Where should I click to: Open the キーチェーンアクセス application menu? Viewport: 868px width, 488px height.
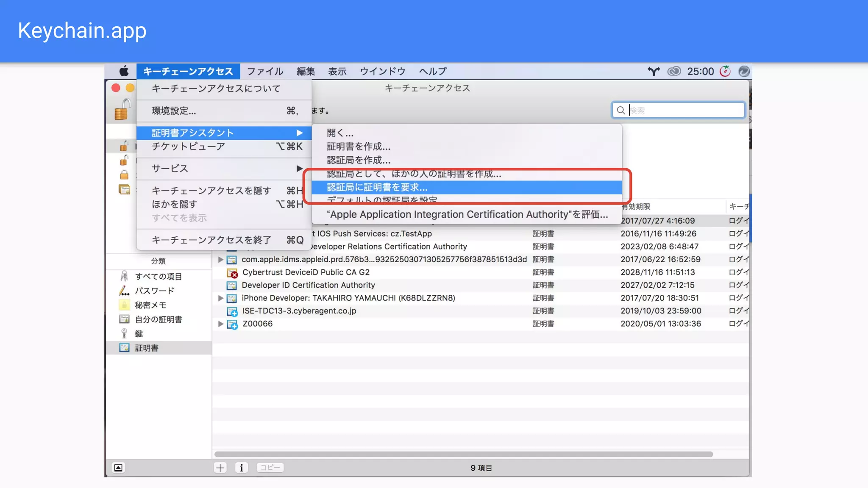pyautogui.click(x=188, y=71)
